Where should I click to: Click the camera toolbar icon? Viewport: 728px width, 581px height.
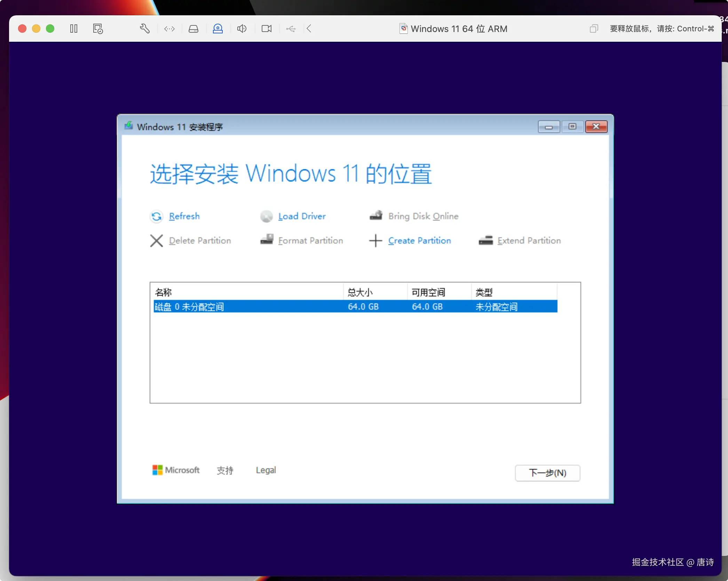click(267, 29)
